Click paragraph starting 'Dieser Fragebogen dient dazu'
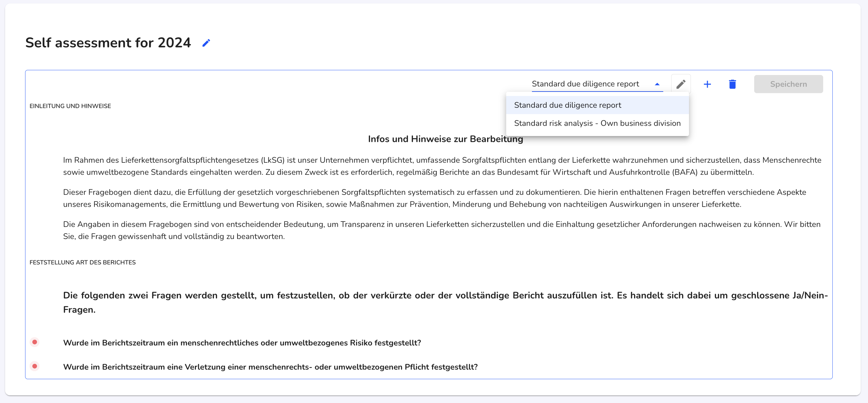868x403 pixels. [434, 198]
